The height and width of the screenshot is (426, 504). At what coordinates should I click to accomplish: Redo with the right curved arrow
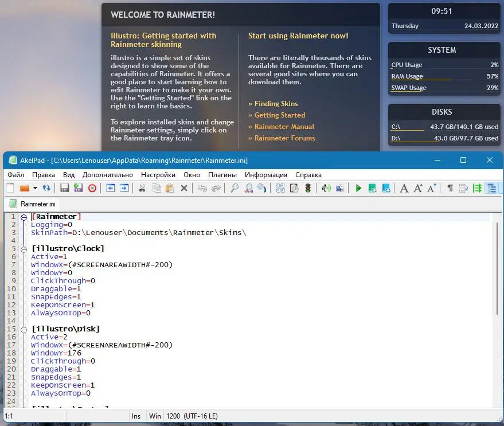point(216,188)
